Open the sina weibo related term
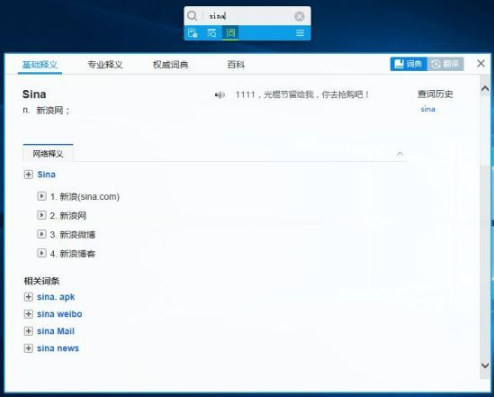Viewport: 494px width, 397px height. pos(59,314)
